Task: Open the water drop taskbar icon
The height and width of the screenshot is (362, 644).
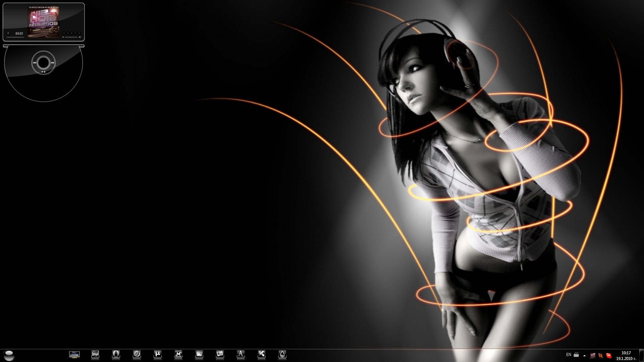Action: tap(282, 354)
